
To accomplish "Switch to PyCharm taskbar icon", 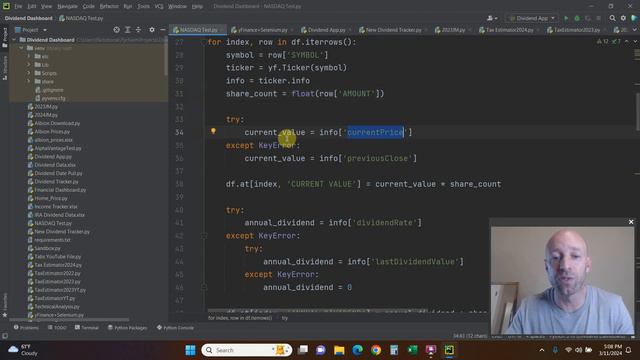I will (449, 350).
